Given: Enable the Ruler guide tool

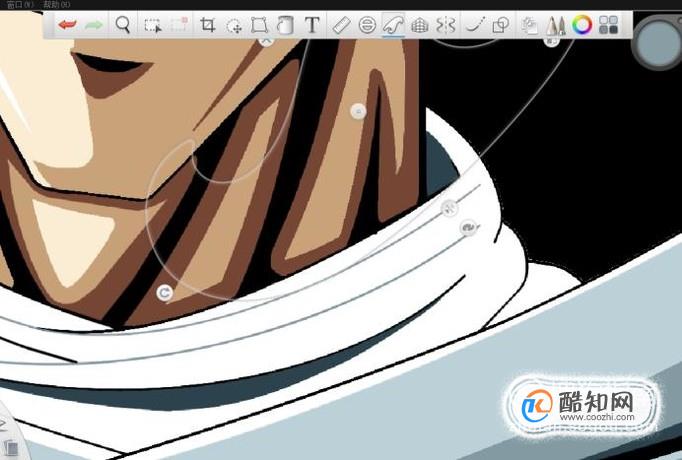Looking at the screenshot, I should point(341,25).
